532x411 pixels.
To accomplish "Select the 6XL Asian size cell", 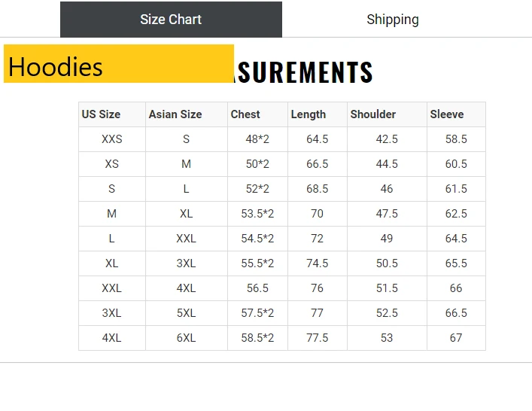I will [x=187, y=338].
